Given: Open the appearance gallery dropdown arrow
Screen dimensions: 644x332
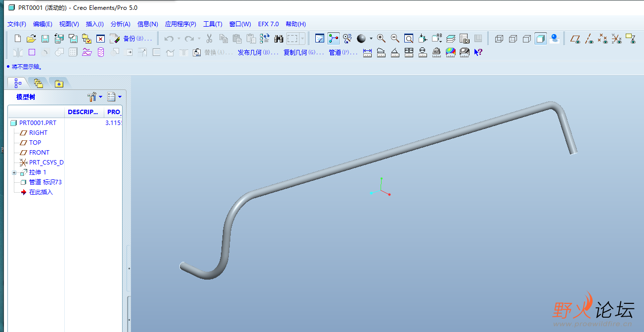Looking at the screenshot, I should pos(371,39).
